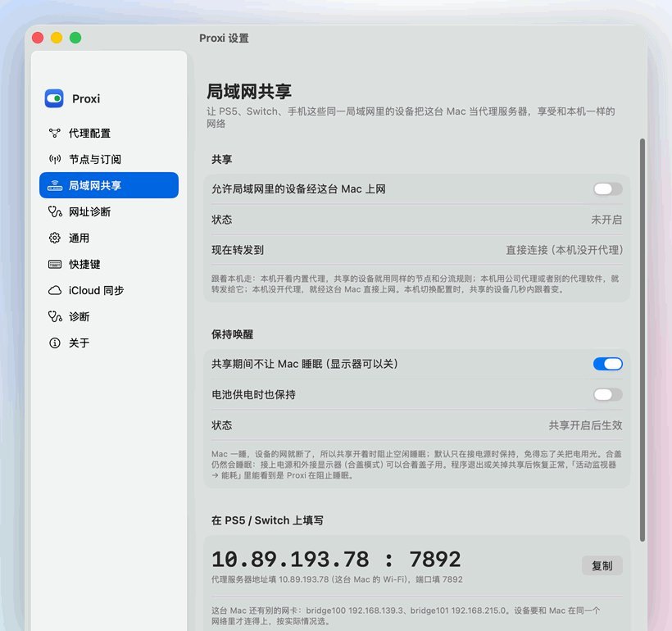Click the 未开启 status value

(606, 220)
